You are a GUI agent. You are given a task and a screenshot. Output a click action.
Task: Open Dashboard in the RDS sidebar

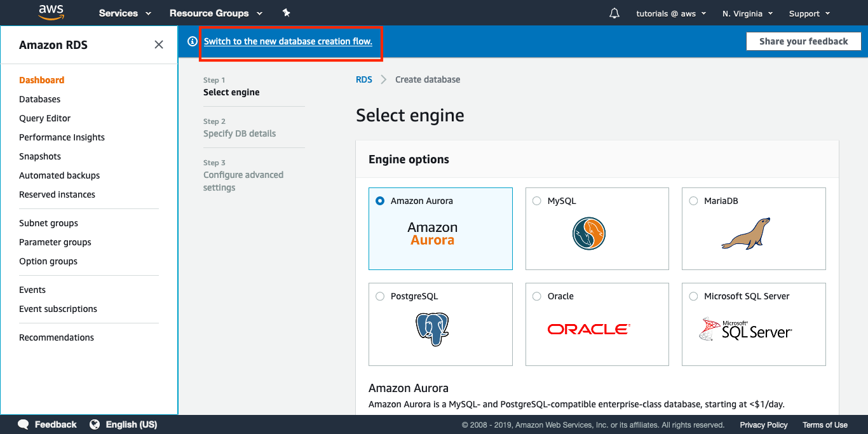42,80
